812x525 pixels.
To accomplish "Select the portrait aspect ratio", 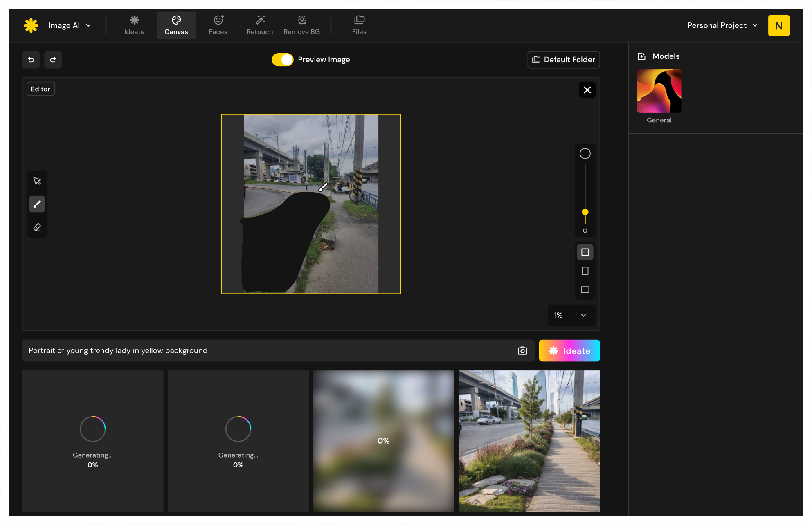I will point(585,271).
